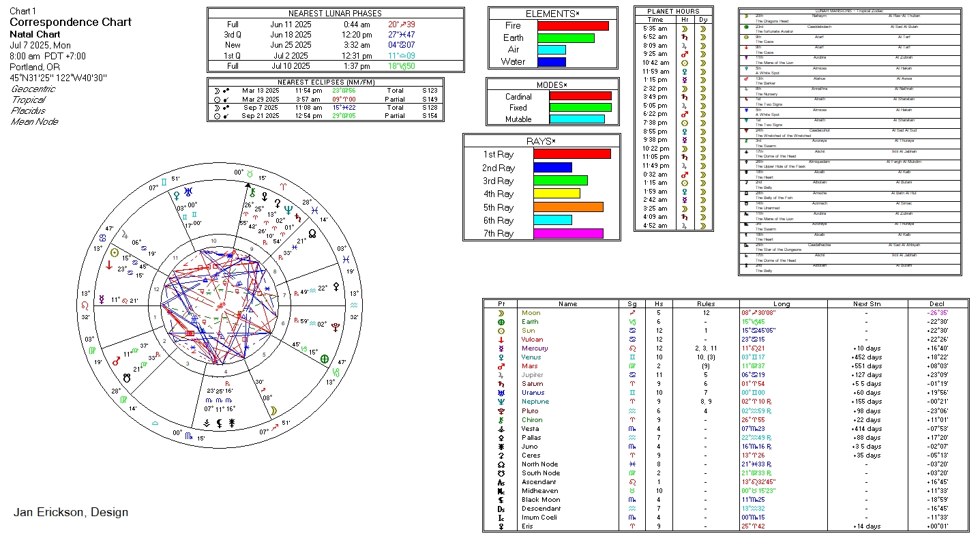Viewport: 980px width, 538px height.
Task: Click the Fire element red bar
Action: pos(573,26)
